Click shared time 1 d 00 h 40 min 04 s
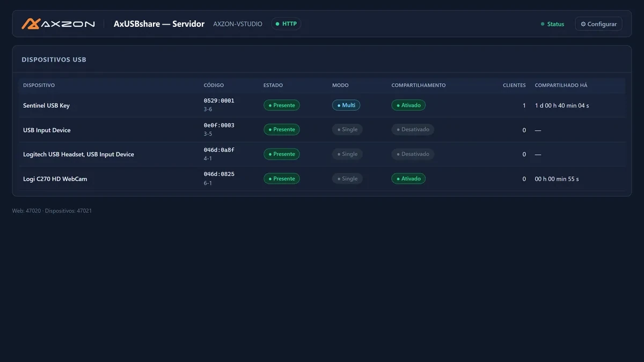Image resolution: width=644 pixels, height=362 pixels. pos(562,106)
